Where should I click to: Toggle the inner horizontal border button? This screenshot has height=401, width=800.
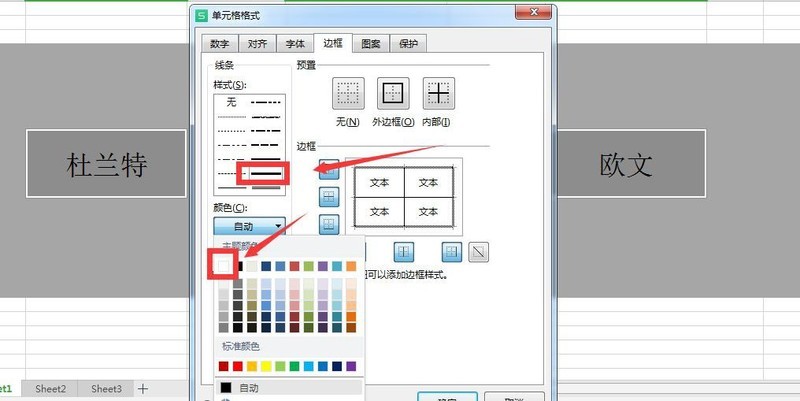click(x=327, y=196)
